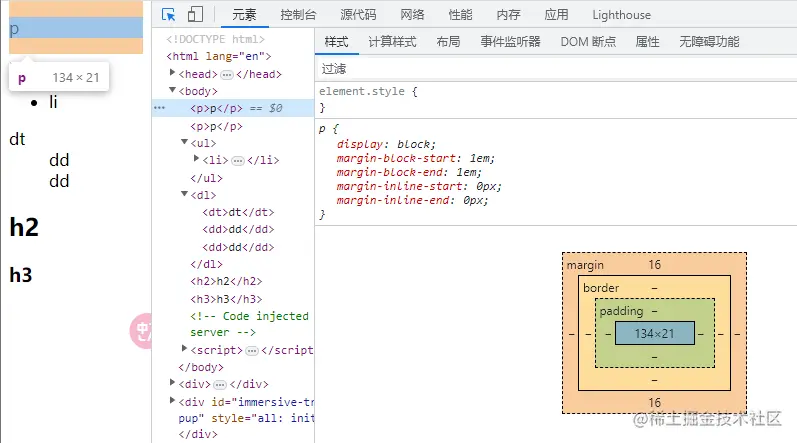Expand the li element node
Screen dimensions: 797x443
point(196,159)
